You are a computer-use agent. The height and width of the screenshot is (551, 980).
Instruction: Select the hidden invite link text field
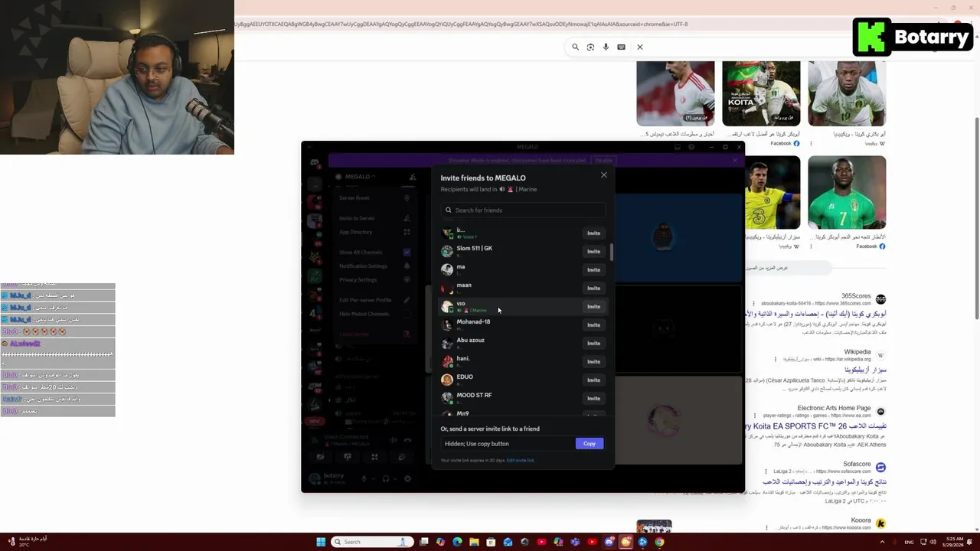click(x=508, y=444)
